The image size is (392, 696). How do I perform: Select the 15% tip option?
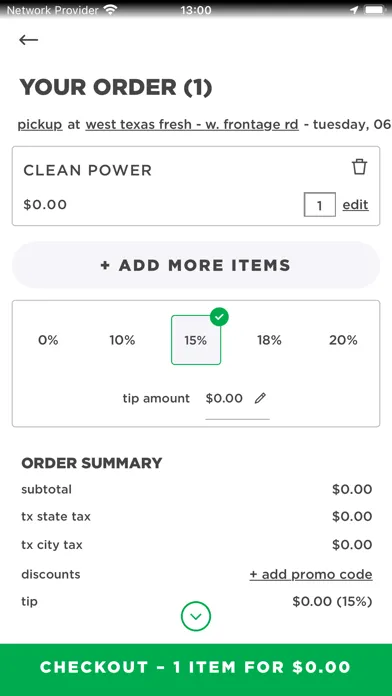[196, 340]
